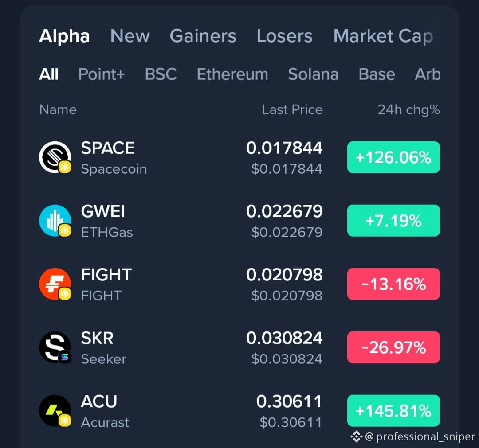The image size is (479, 448).
Task: Filter the list by Ethereum chain
Action: pos(232,74)
